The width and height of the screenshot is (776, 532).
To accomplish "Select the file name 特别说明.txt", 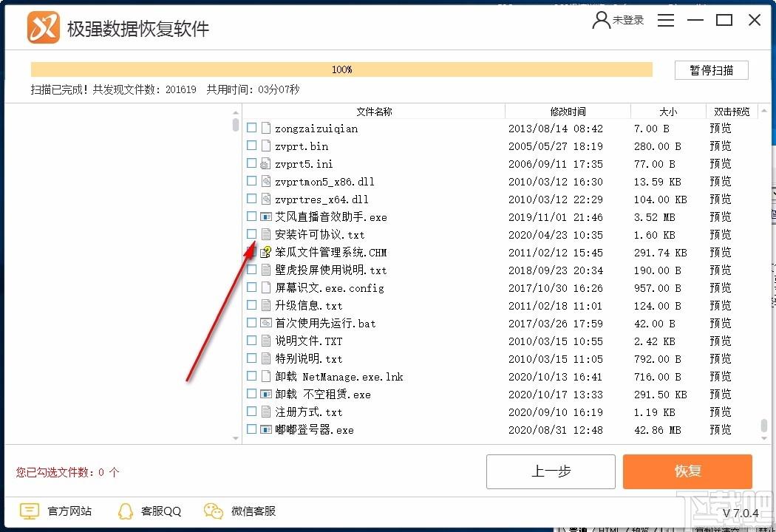I will 309,359.
